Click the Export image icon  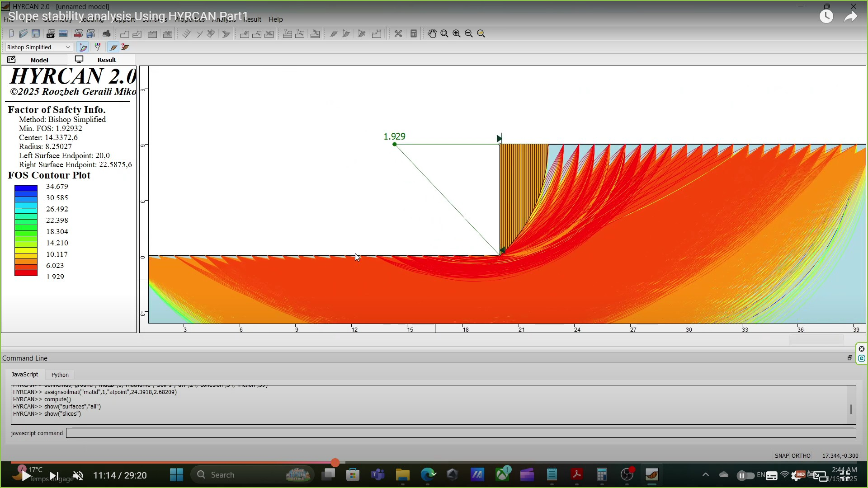(63, 34)
